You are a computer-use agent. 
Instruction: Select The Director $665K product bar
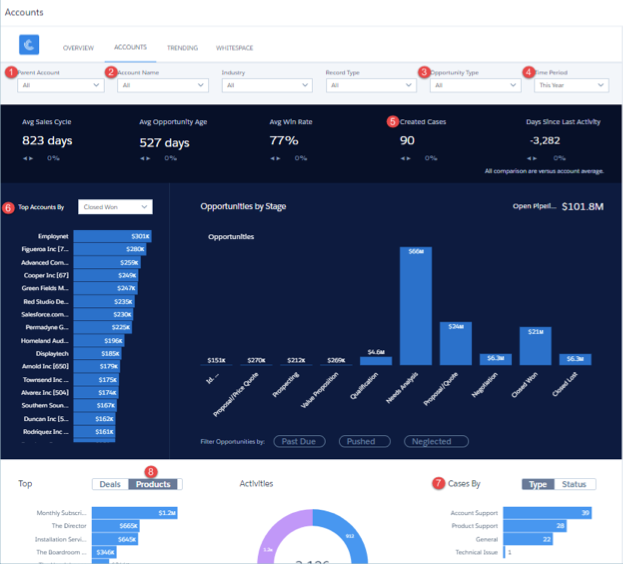[x=116, y=526]
